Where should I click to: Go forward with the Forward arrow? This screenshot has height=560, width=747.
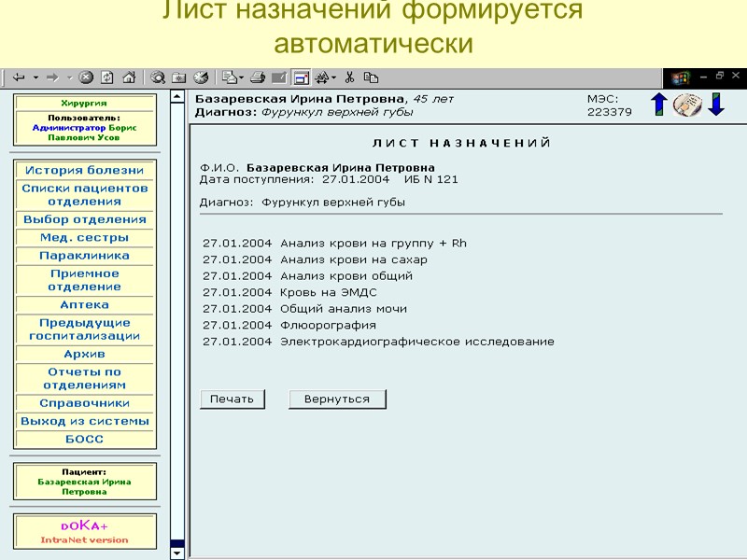pos(52,77)
